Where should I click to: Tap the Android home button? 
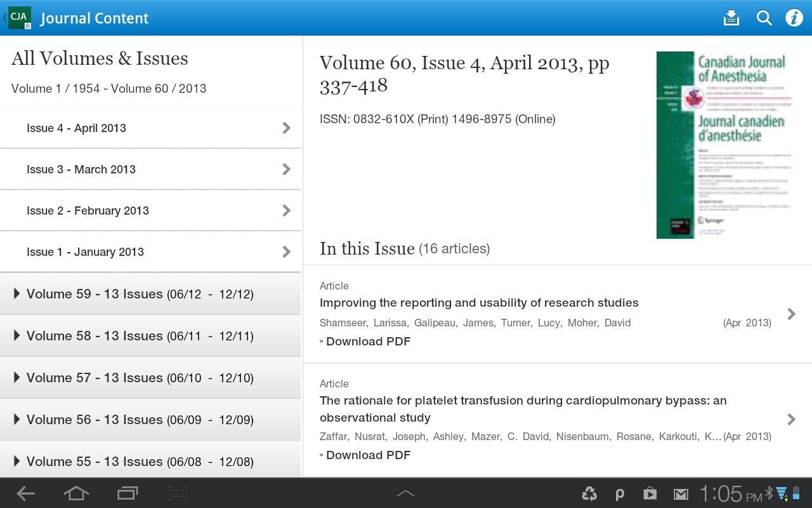coord(76,493)
